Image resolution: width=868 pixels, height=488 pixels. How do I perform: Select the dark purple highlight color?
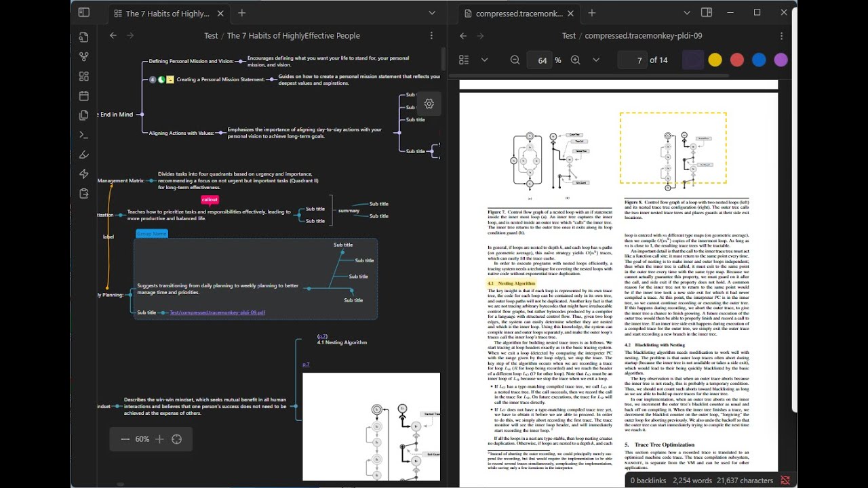click(693, 60)
